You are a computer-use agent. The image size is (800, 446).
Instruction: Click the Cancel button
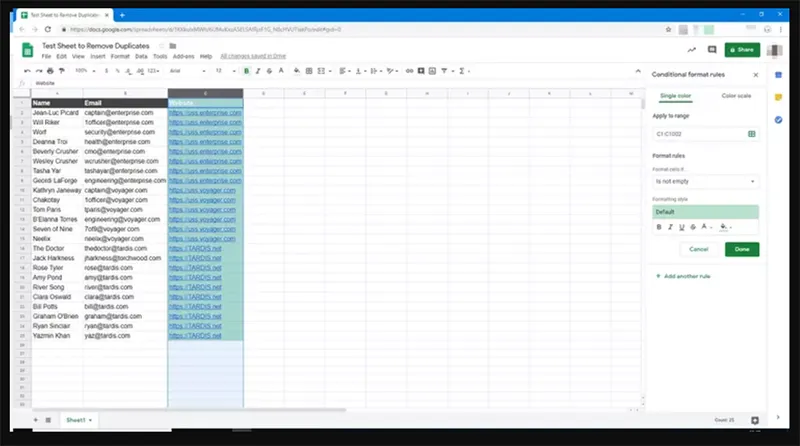(x=698, y=249)
